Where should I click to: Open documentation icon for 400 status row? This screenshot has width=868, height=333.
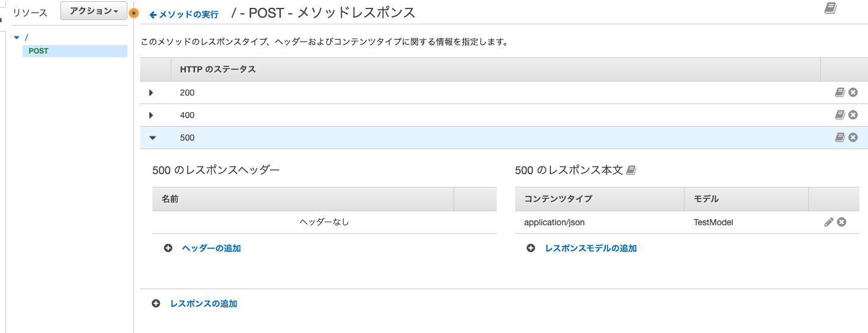pos(839,115)
